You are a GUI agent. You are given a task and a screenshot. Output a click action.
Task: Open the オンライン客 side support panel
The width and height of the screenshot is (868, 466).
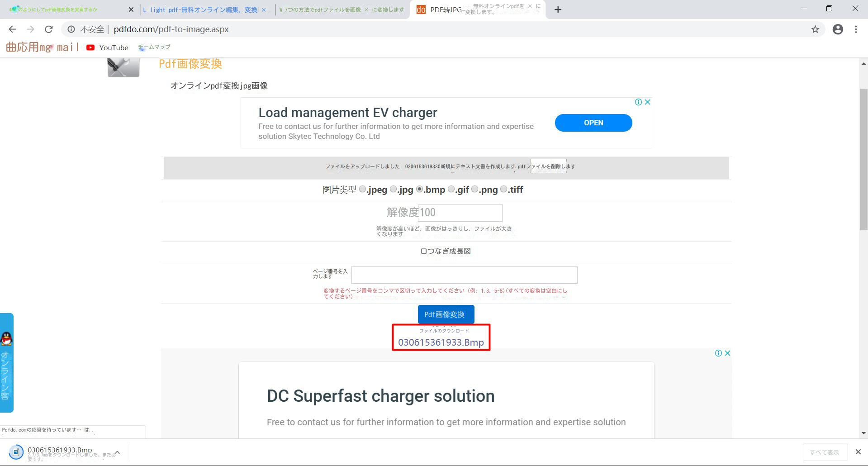tap(6, 363)
